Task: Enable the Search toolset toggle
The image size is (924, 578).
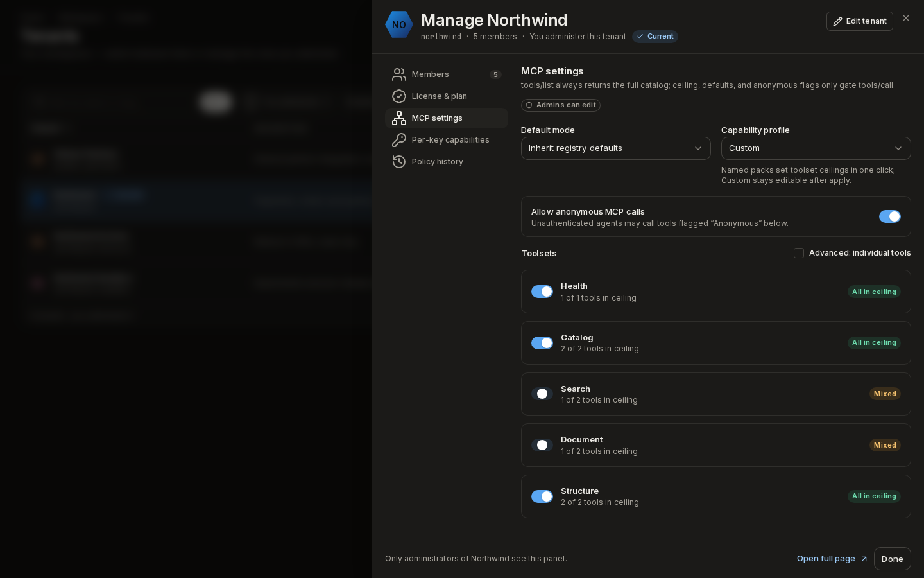Action: pos(542,394)
